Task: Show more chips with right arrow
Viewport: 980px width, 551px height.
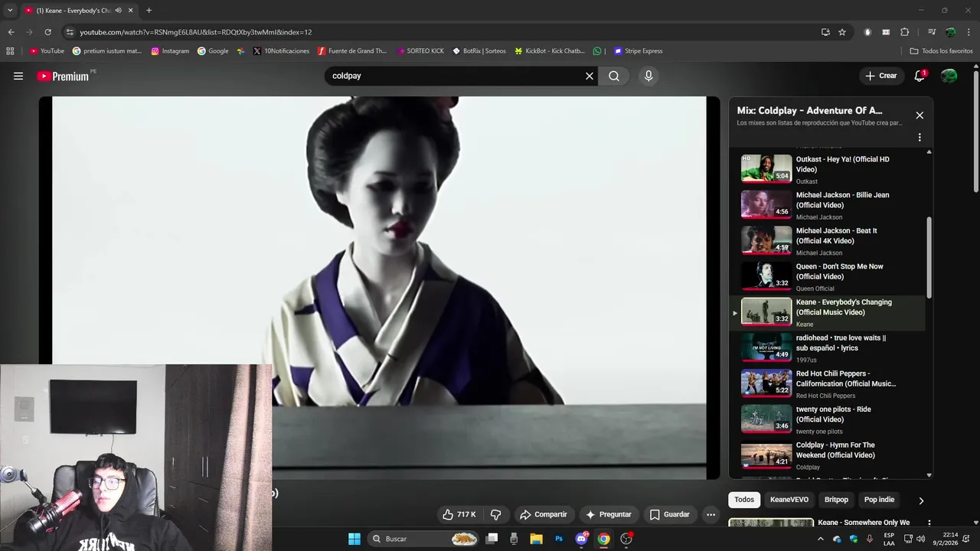Action: [x=921, y=500]
